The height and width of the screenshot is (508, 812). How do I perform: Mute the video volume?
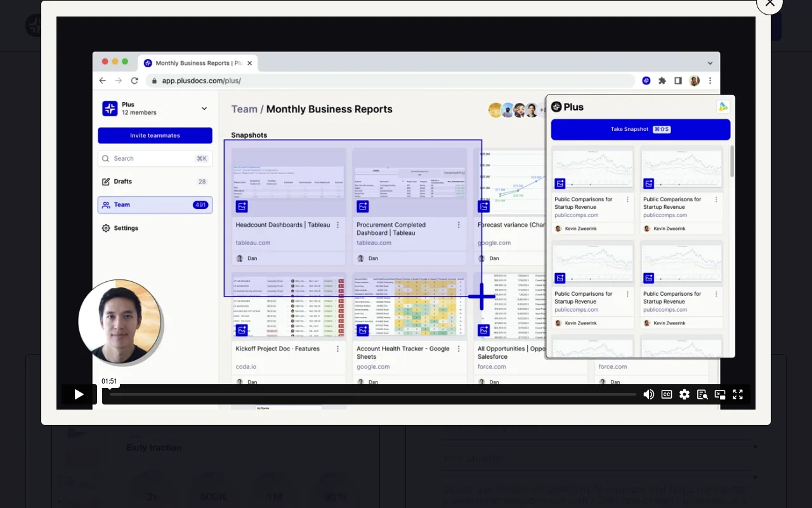click(x=648, y=394)
